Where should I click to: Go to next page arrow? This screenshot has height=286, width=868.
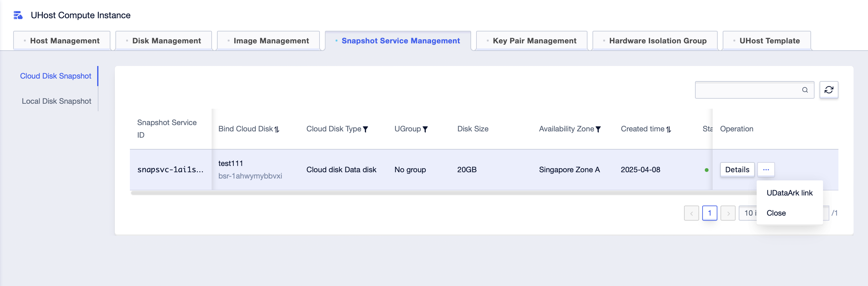tap(728, 213)
